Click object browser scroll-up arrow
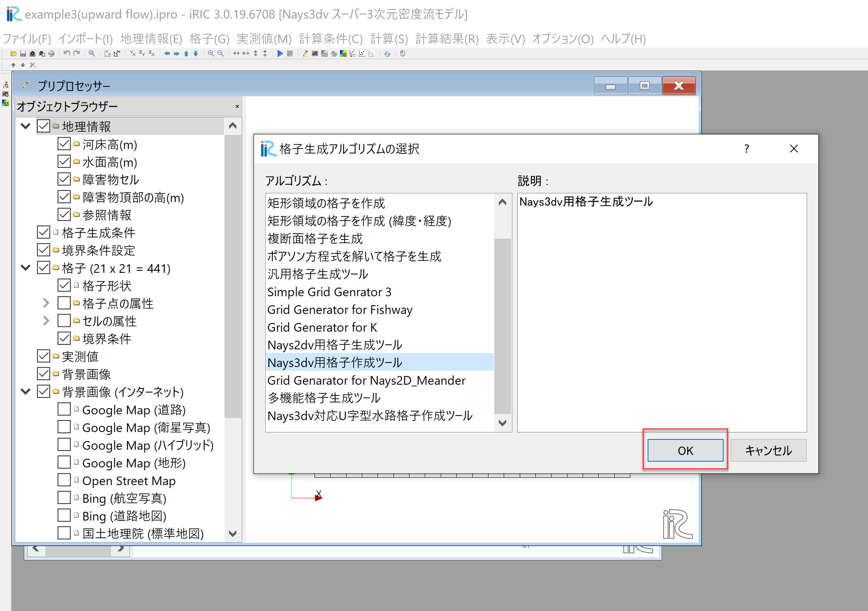The image size is (868, 611). 233,125
